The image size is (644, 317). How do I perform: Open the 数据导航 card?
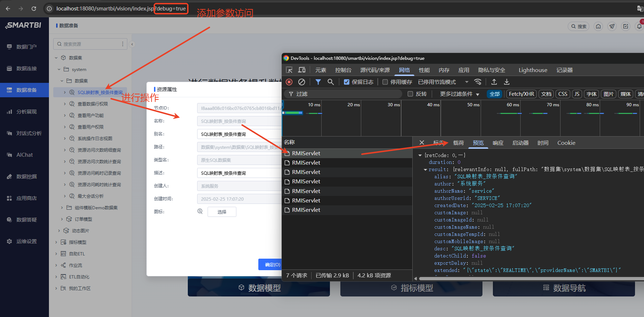[564, 288]
